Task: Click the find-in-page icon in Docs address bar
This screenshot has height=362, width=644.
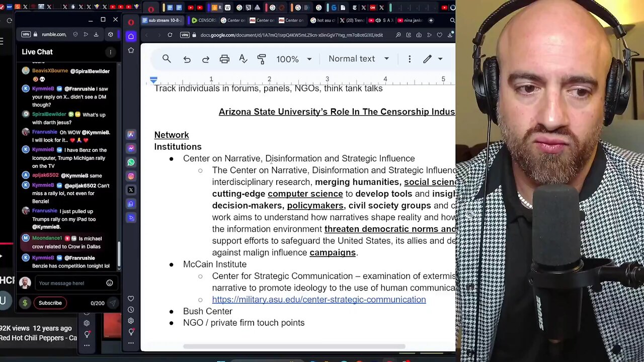Action: coord(398,35)
